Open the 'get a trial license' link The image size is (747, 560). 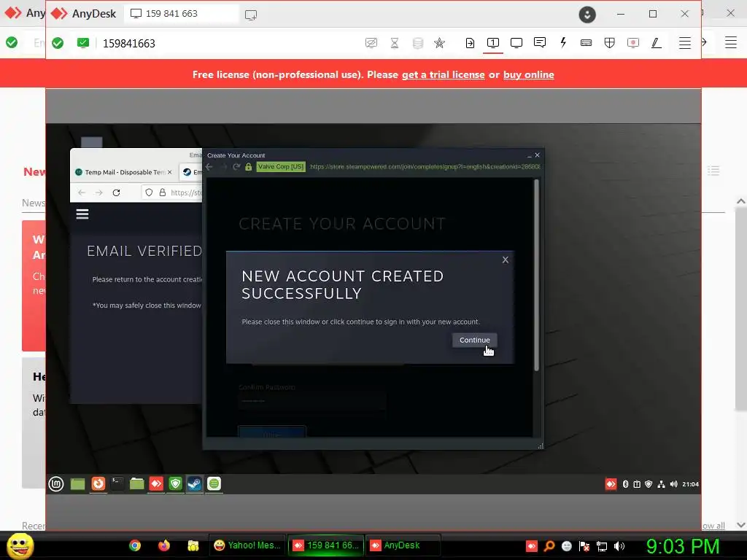[443, 75]
